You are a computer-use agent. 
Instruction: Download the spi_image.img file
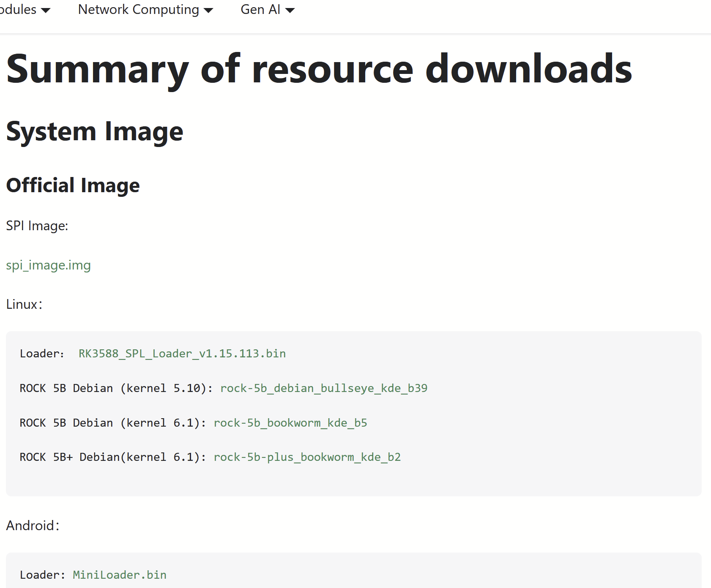(48, 265)
